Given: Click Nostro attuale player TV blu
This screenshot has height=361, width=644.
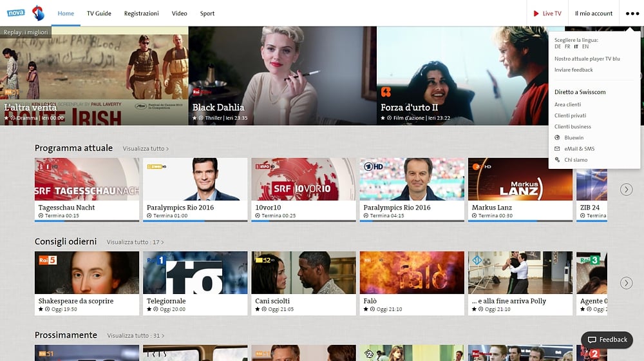Looking at the screenshot, I should pyautogui.click(x=587, y=59).
